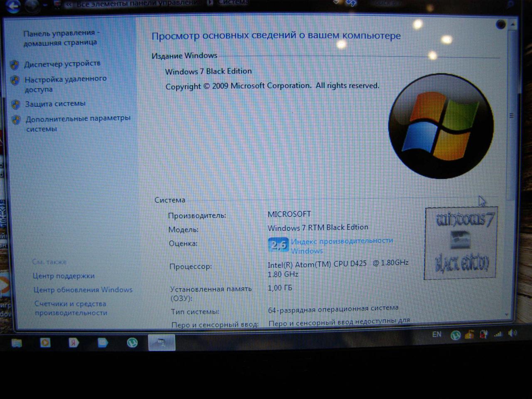This screenshot has height=399, width=532.
Task: Click shield icon beside Защита системы
Action: [x=16, y=105]
